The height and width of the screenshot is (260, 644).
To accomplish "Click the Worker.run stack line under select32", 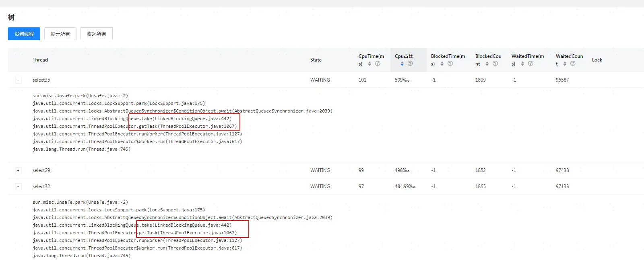I will coord(137,248).
